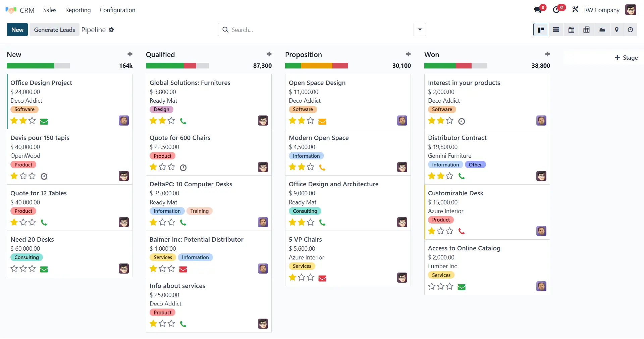Viewport: 644px width, 339px height.
Task: Open the Reporting menu
Action: [78, 10]
